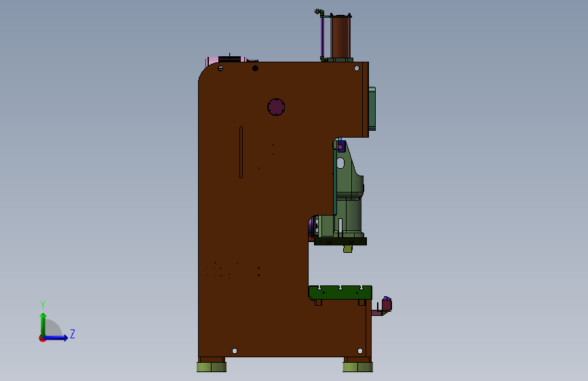Screen dimensions: 588x381
Task: Select the vertical slot in the brown frame
Action: coord(241,153)
